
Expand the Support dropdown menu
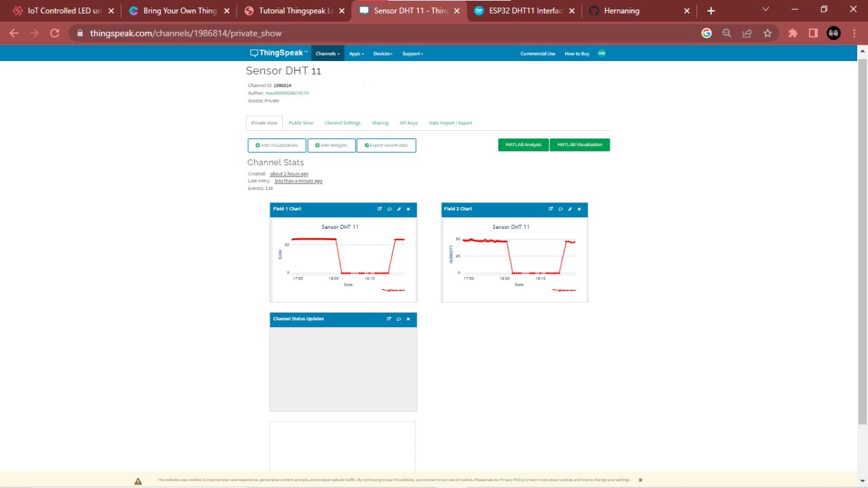(x=412, y=54)
